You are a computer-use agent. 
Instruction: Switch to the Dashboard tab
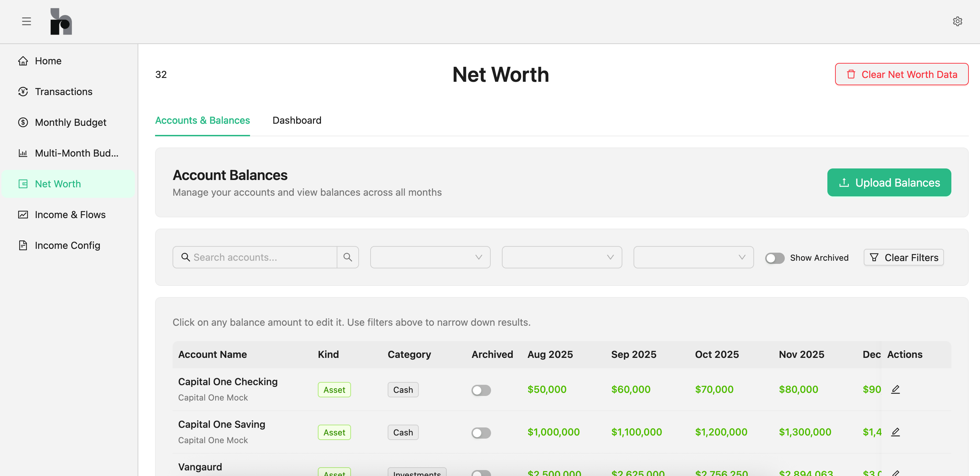[x=297, y=120]
